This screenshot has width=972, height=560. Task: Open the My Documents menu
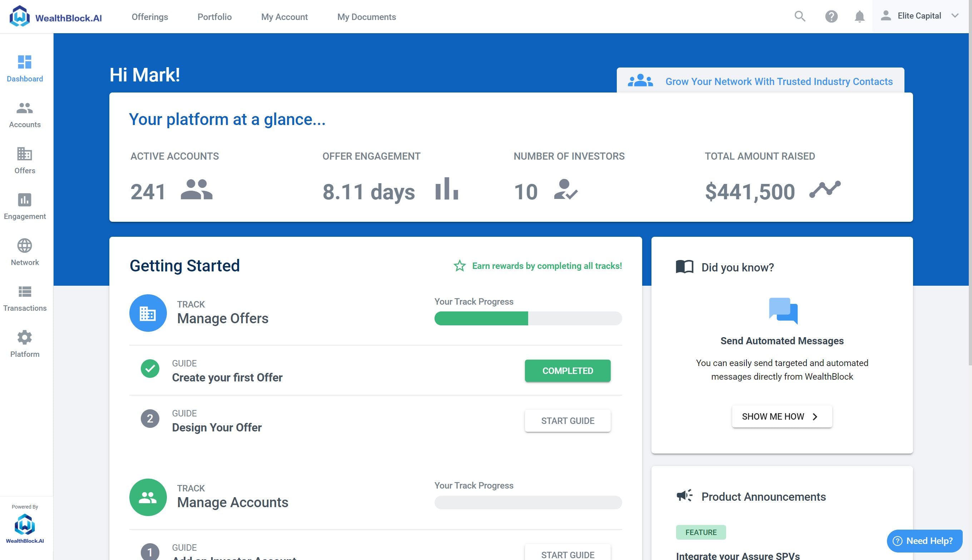point(366,17)
